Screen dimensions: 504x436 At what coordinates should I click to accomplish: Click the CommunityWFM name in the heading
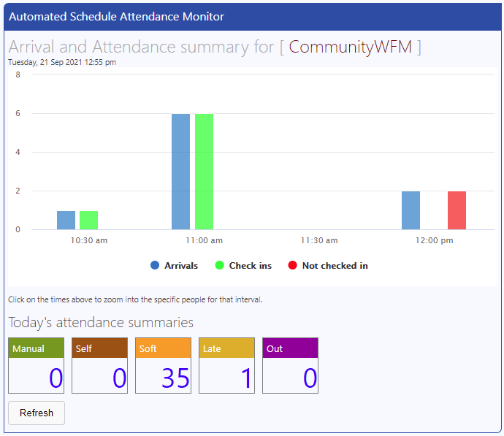tap(350, 47)
